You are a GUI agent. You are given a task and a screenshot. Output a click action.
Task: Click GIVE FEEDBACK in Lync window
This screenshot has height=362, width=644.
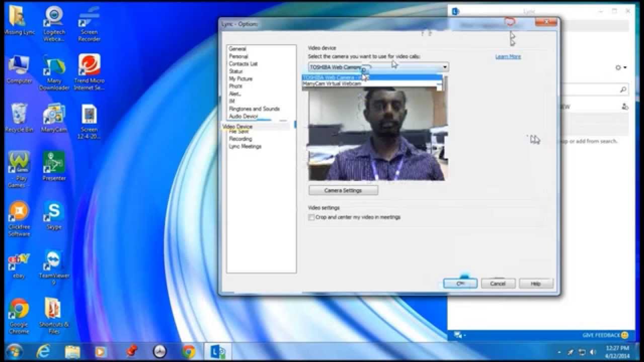click(606, 335)
